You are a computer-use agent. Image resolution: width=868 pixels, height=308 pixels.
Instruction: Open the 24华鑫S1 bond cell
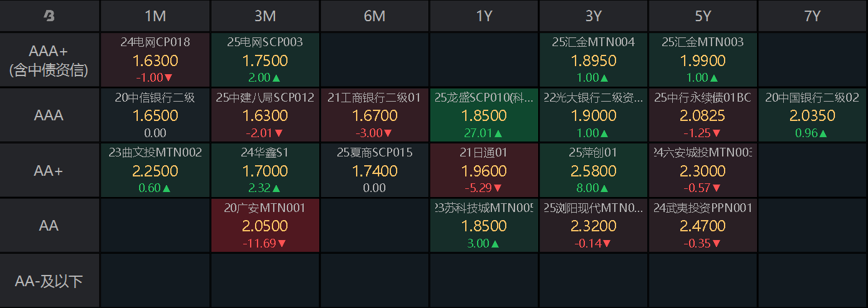coord(265,170)
